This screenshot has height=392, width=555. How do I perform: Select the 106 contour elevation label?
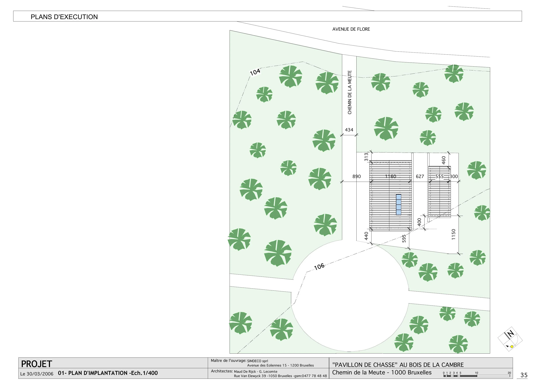pyautogui.click(x=319, y=267)
